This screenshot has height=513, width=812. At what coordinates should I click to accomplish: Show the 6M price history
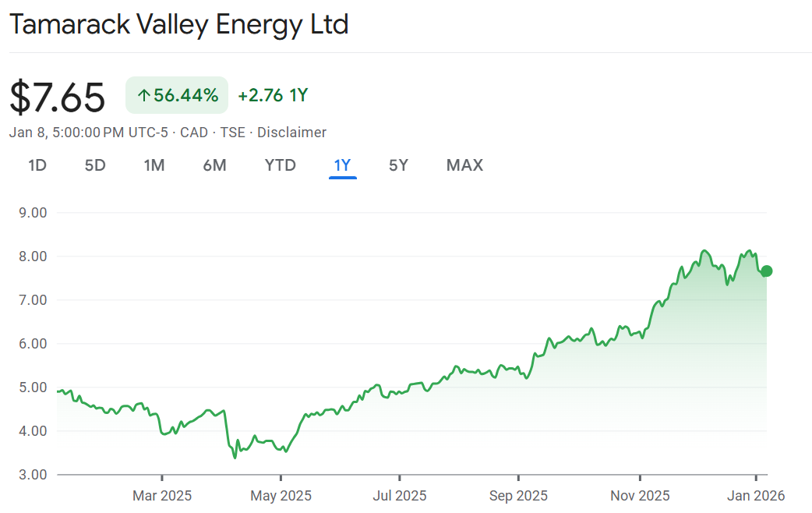click(x=214, y=165)
